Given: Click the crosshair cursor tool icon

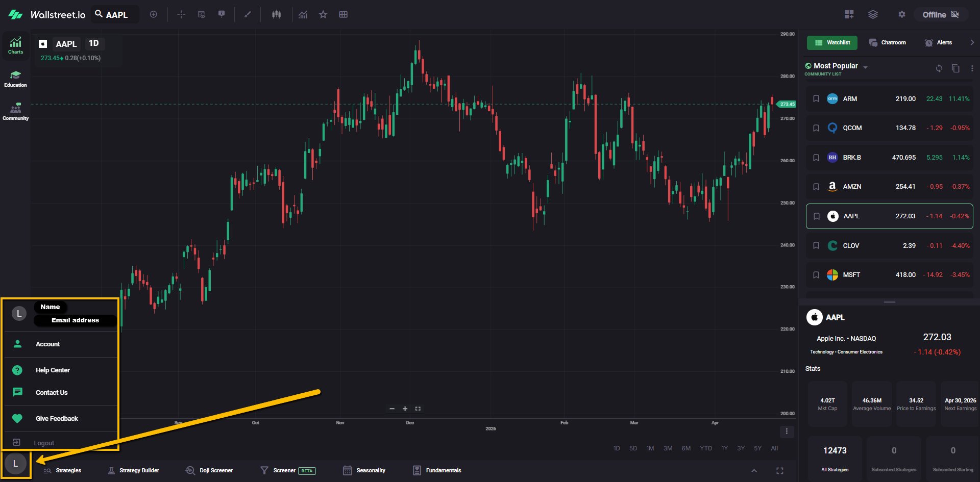Looking at the screenshot, I should coord(181,15).
